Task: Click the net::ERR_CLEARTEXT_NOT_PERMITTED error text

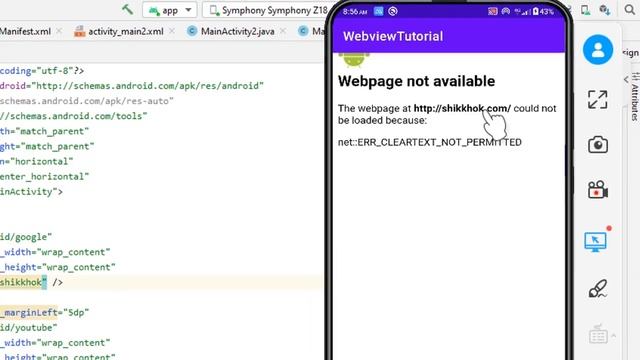Action: 430,142
